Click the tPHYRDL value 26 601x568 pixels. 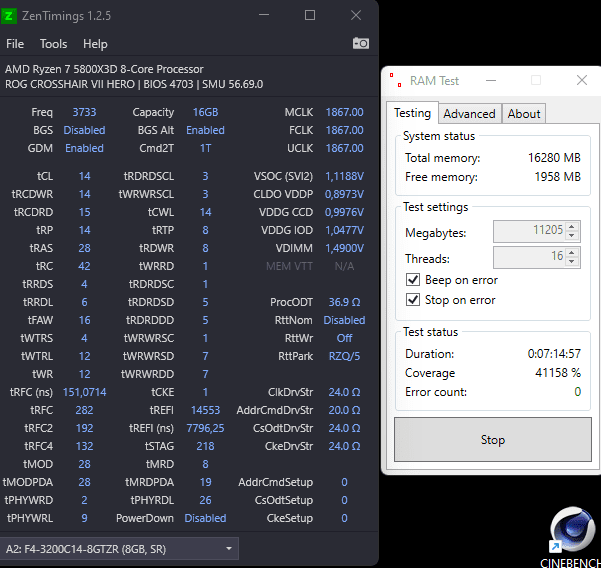[x=205, y=500]
